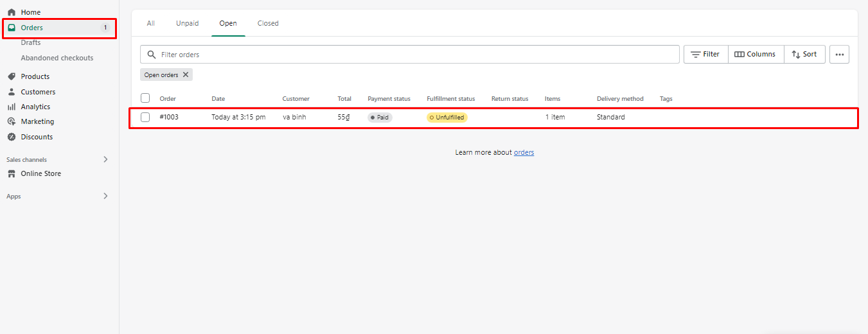Click the 'Today at 3:15 pm' date cell
The width and height of the screenshot is (868, 334).
tap(238, 117)
